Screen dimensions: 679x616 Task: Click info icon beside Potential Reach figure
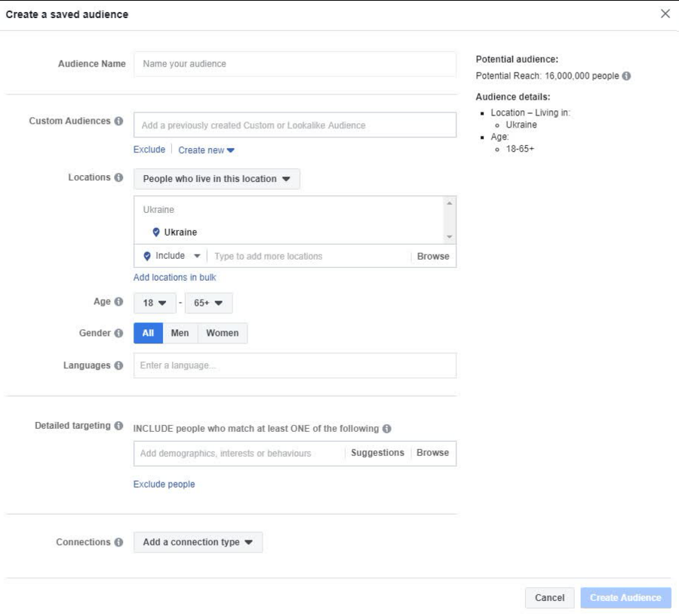point(627,76)
